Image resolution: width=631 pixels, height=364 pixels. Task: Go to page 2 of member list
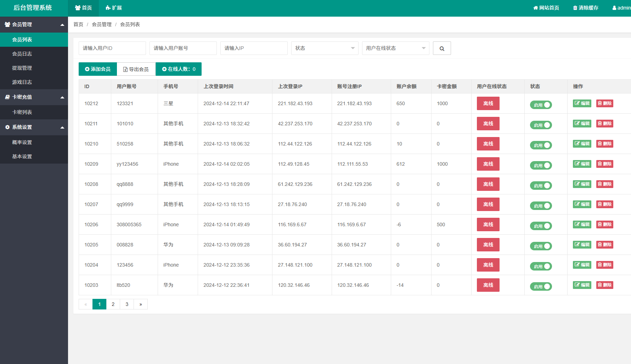[113, 304]
